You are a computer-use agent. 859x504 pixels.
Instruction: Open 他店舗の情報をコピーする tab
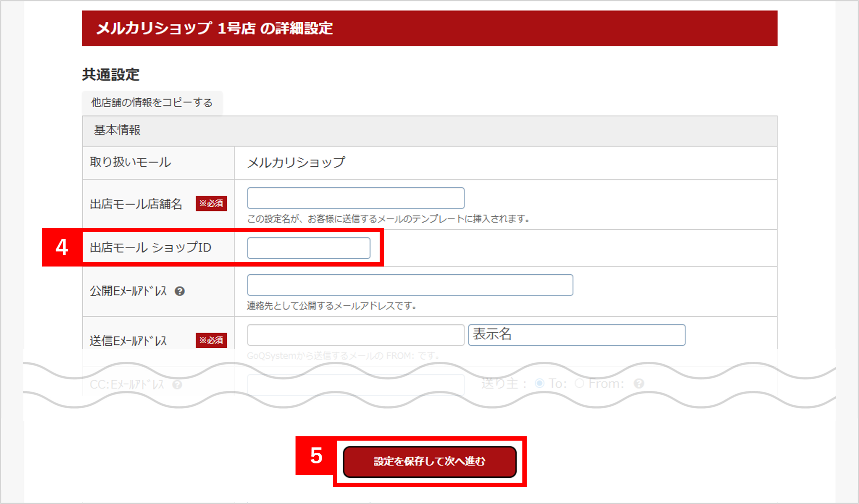[152, 103]
